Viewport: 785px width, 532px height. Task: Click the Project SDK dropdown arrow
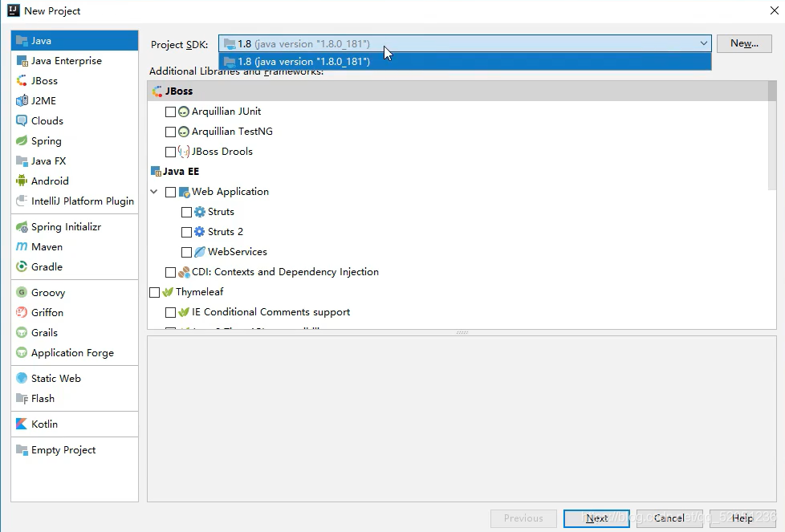[x=703, y=43]
